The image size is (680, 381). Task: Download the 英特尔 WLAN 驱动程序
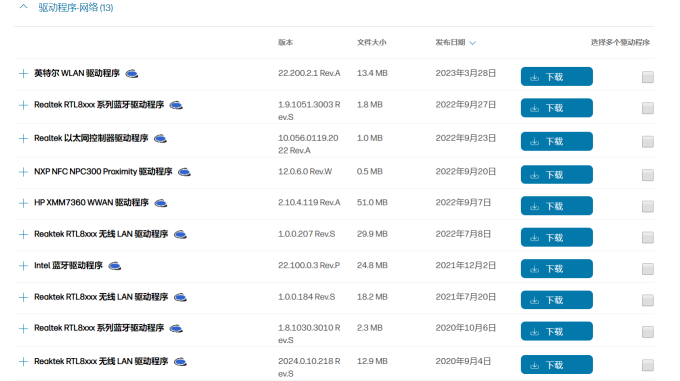[556, 77]
